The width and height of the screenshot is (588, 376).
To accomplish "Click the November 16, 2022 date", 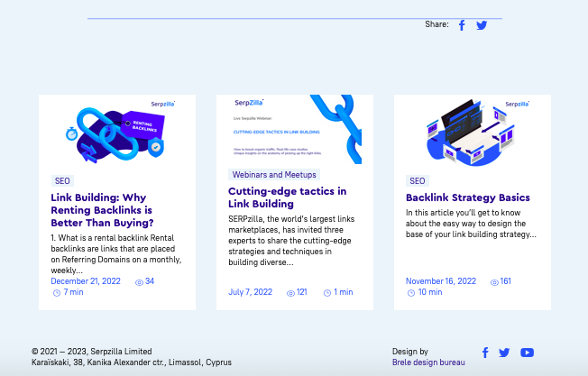I will coord(441,281).
